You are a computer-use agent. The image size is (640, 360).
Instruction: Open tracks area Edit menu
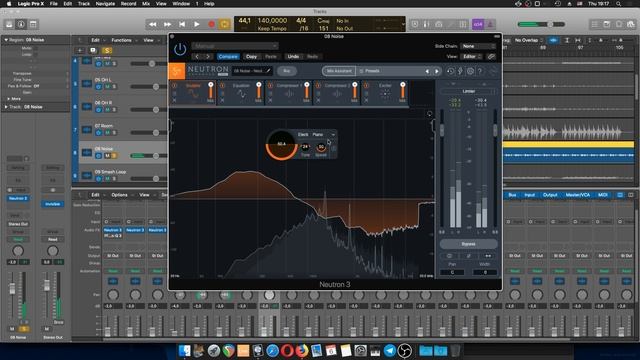pos(97,40)
